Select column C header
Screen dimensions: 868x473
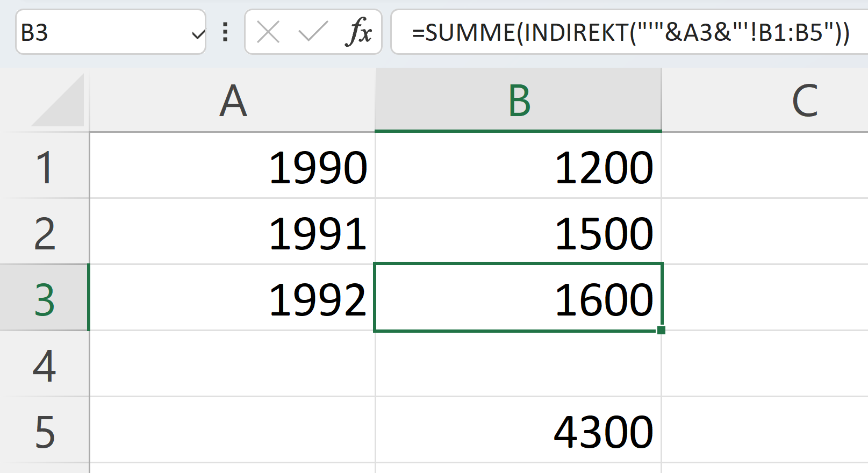pyautogui.click(x=765, y=101)
